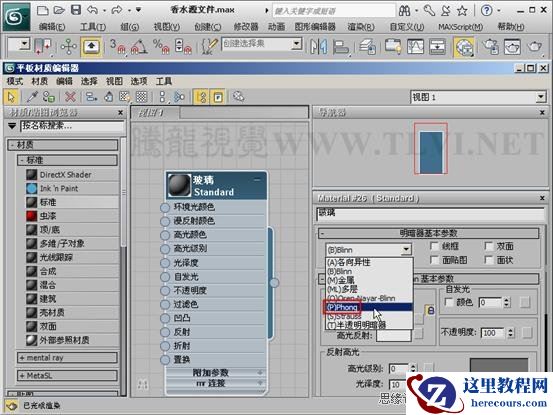Screen dimensions: 553x415
Task: Open the 渲染(R) main menu
Action: [361, 27]
